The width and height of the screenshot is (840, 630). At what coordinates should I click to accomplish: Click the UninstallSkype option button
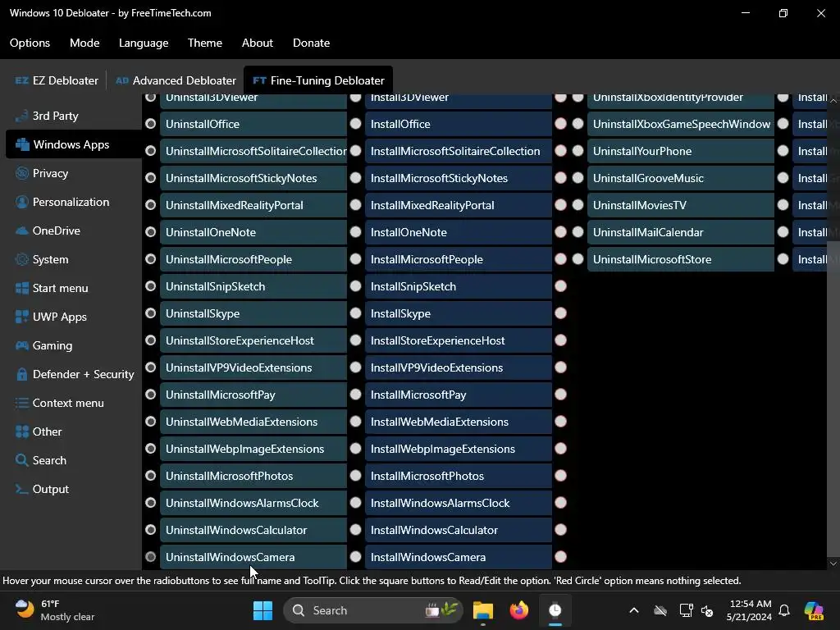coord(253,313)
